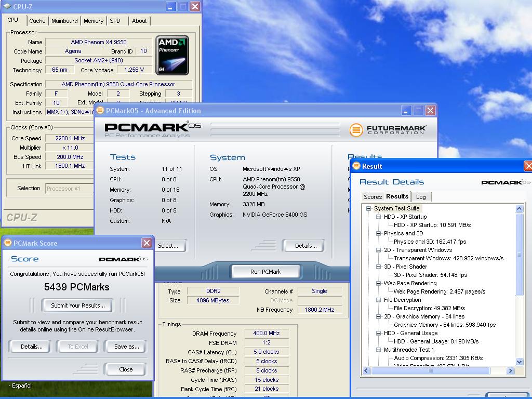Click the PCMark05 title bar orange icon
This screenshot has width=532, height=399.
100,110
